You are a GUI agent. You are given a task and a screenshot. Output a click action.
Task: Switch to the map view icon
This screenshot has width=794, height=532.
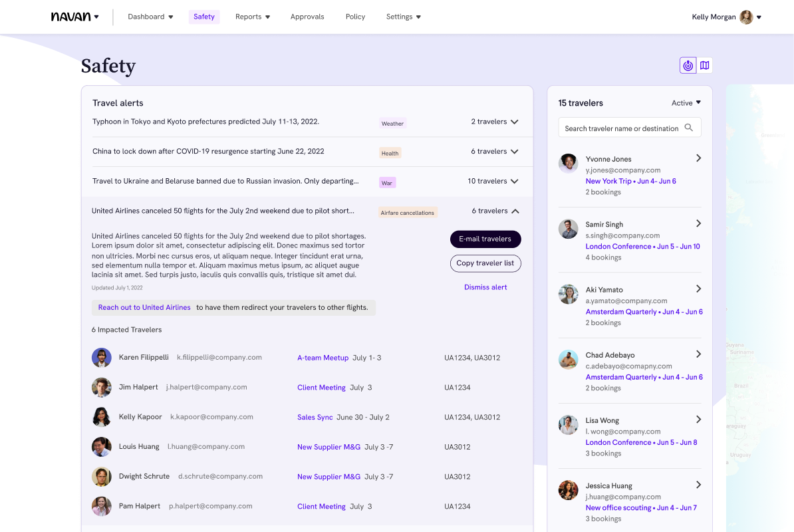coord(704,65)
